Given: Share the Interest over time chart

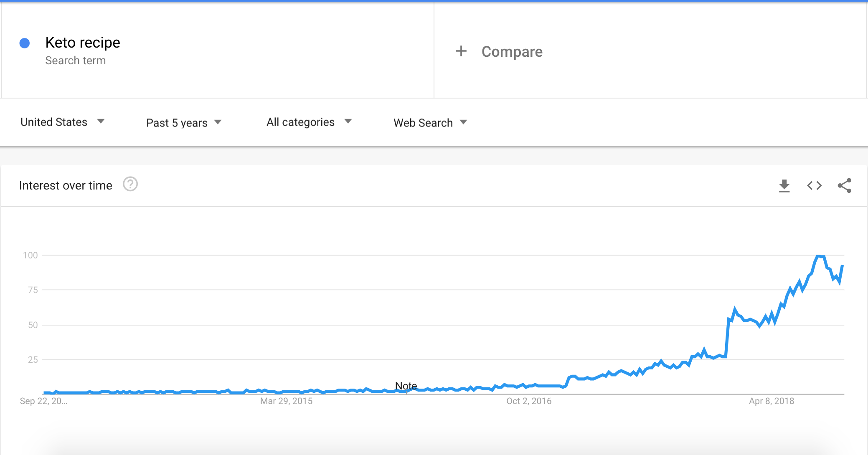Looking at the screenshot, I should pyautogui.click(x=844, y=185).
